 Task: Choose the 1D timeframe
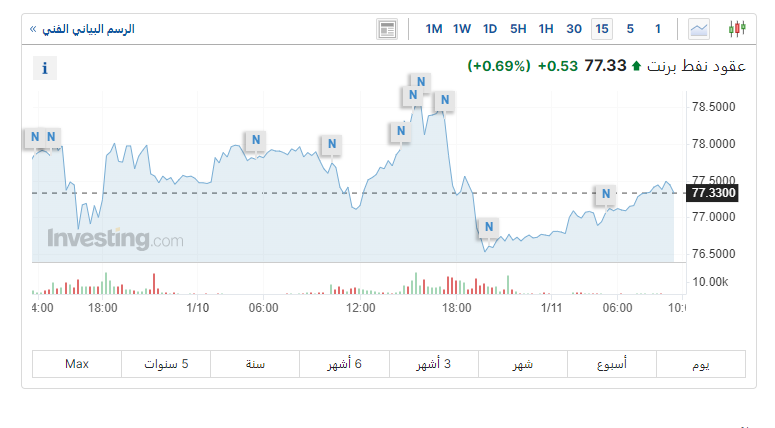[490, 29]
